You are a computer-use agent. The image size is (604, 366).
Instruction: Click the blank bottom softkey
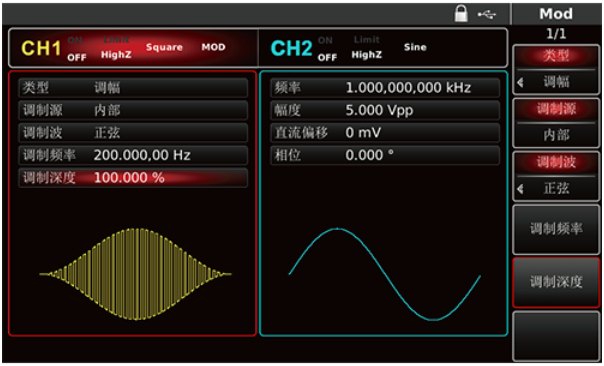(556, 336)
